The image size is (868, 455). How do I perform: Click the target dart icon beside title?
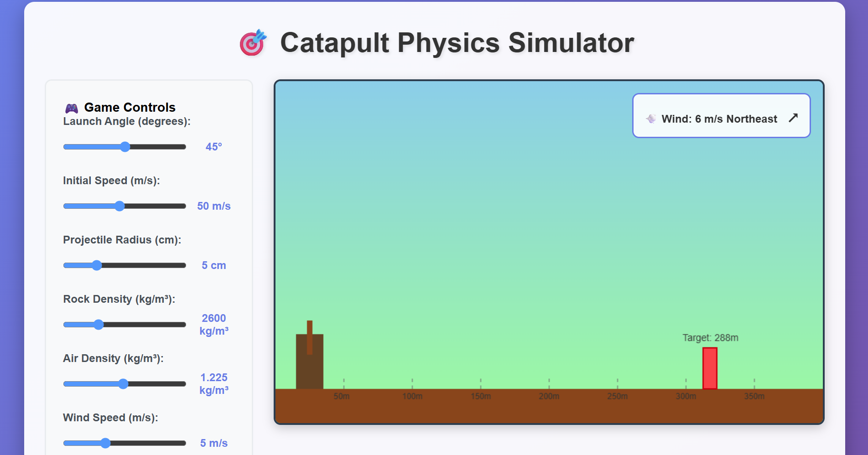click(x=253, y=43)
